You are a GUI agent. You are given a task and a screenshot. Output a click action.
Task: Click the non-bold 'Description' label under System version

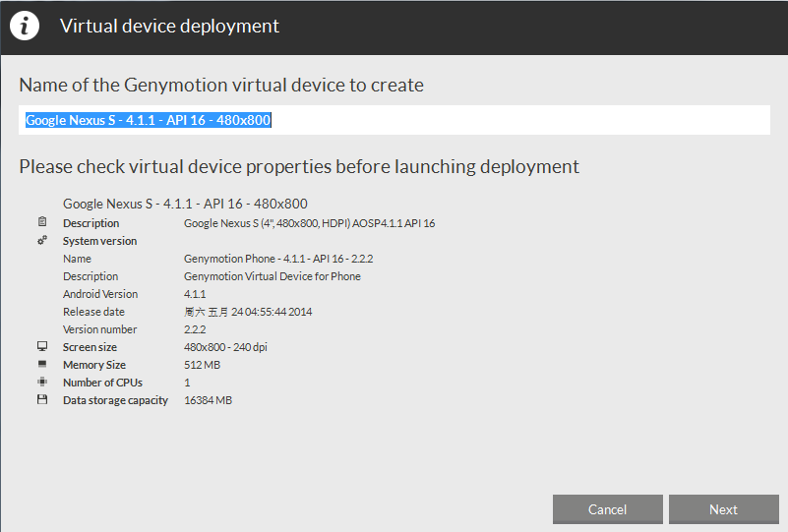(91, 276)
